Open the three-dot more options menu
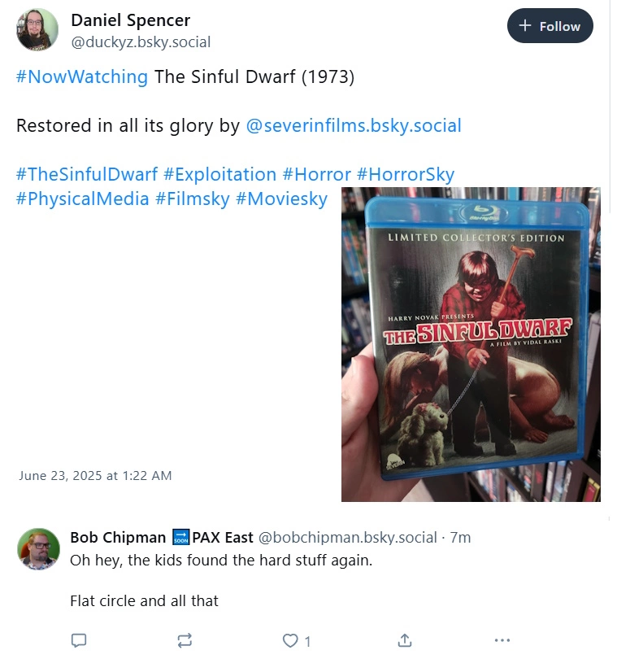The image size is (617, 672). 502,640
